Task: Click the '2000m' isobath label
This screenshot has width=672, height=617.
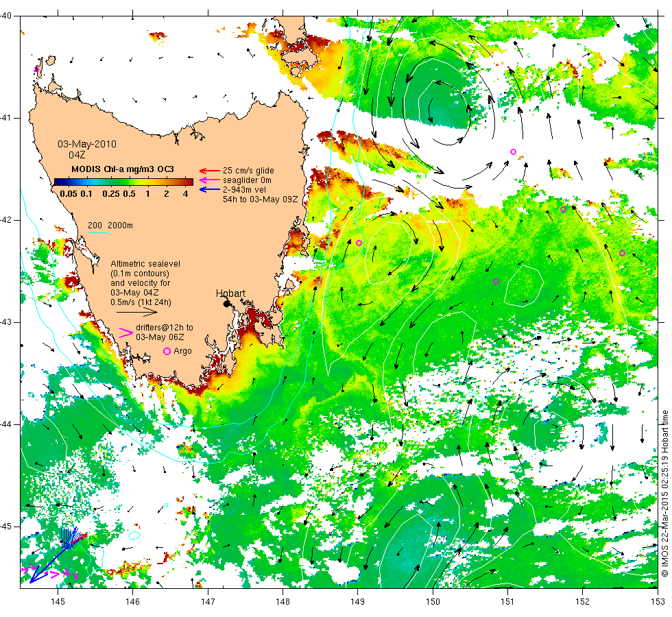Action: click(120, 226)
